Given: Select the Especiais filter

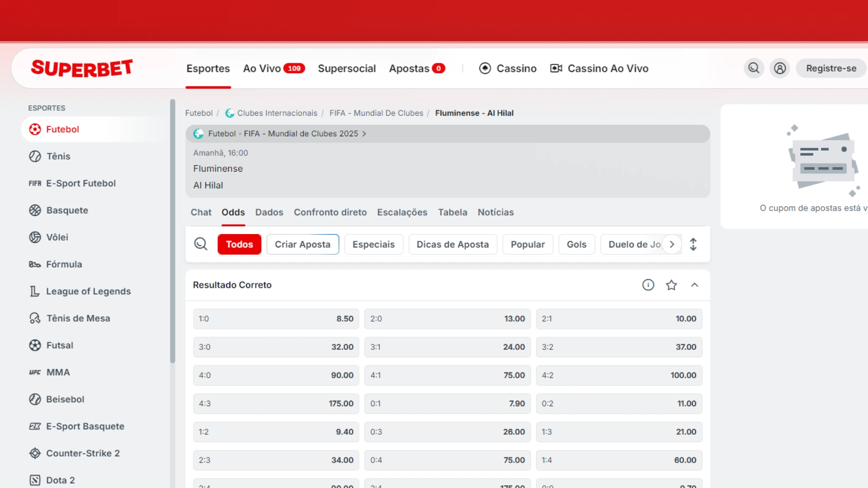Looking at the screenshot, I should [x=373, y=244].
